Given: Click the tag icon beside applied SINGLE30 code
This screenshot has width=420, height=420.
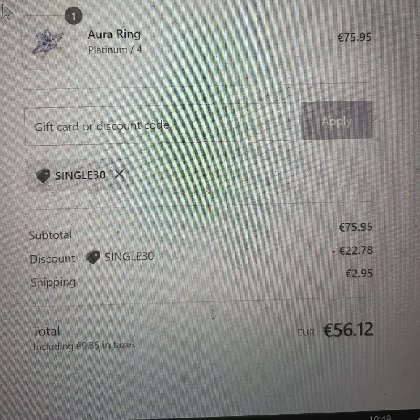Looking at the screenshot, I should (43, 176).
